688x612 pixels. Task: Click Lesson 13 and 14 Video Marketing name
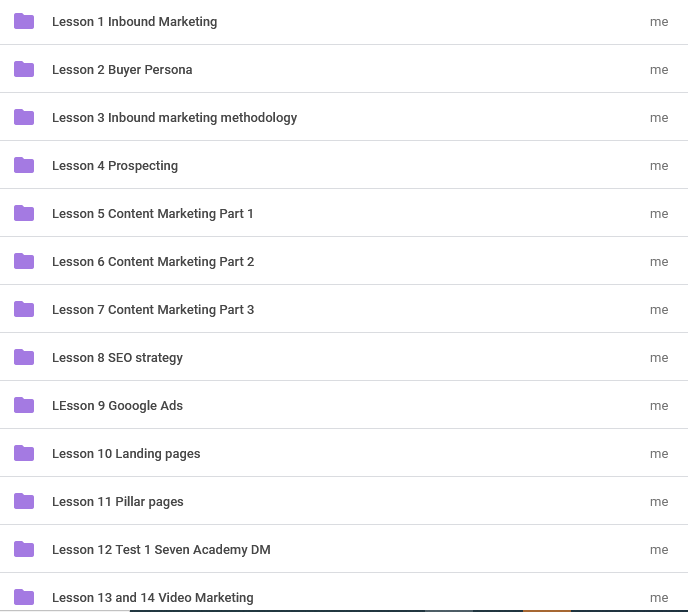(x=152, y=597)
